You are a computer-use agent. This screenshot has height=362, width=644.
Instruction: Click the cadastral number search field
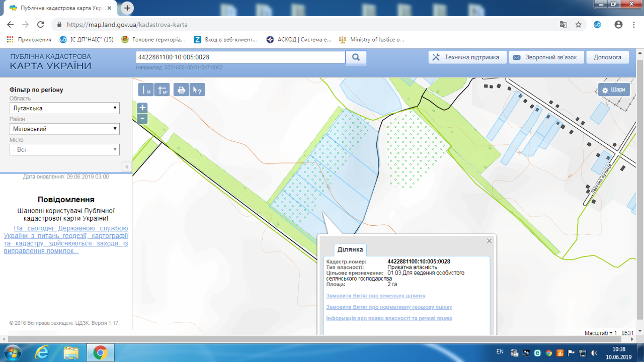click(240, 57)
